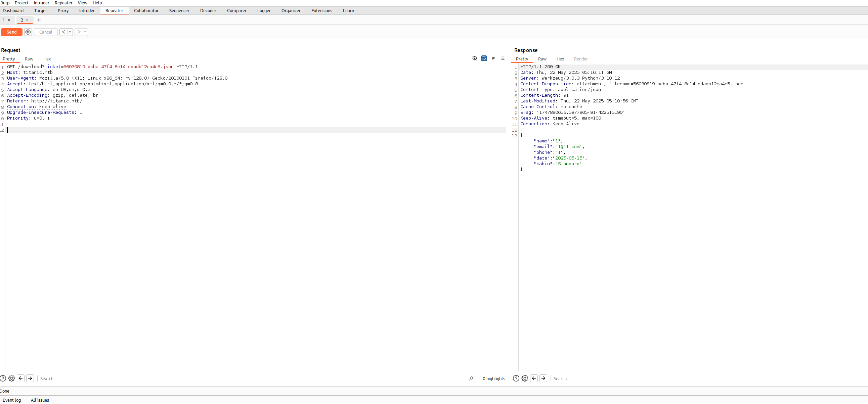Add a new Repeater tab
Image resolution: width=868 pixels, height=404 pixels.
39,20
